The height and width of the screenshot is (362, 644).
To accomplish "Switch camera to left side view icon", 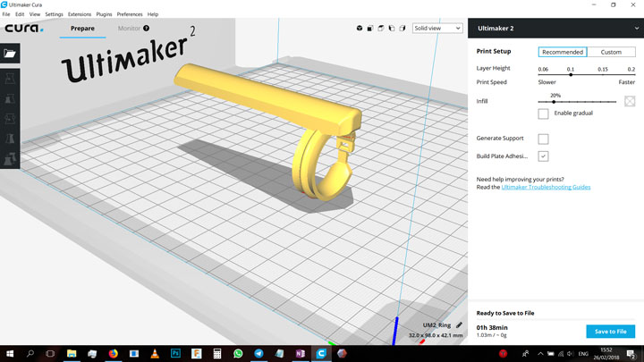I will (392, 29).
